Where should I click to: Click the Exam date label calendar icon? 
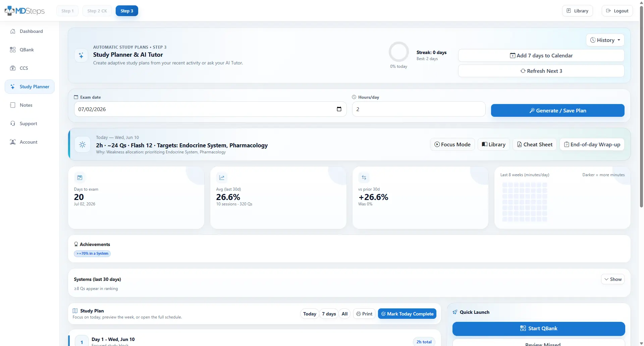click(76, 97)
